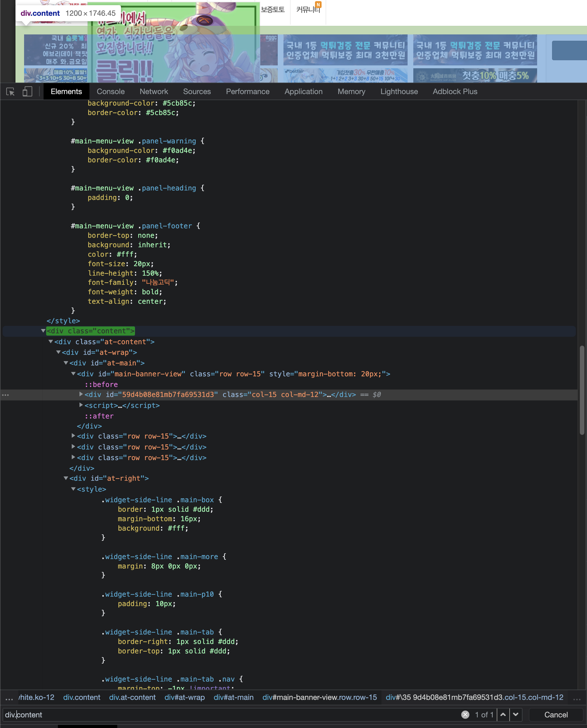Image resolution: width=587 pixels, height=728 pixels.
Task: Click the 커뮤니티 menu item on the page
Action: click(x=308, y=10)
